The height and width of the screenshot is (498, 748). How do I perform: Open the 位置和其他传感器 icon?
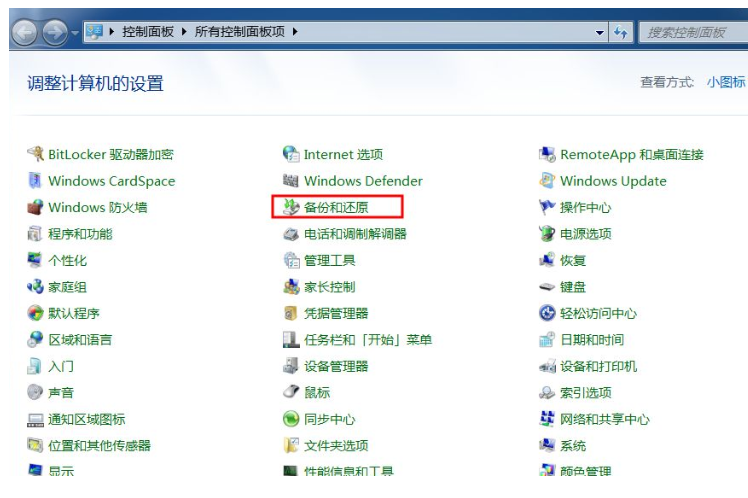35,446
